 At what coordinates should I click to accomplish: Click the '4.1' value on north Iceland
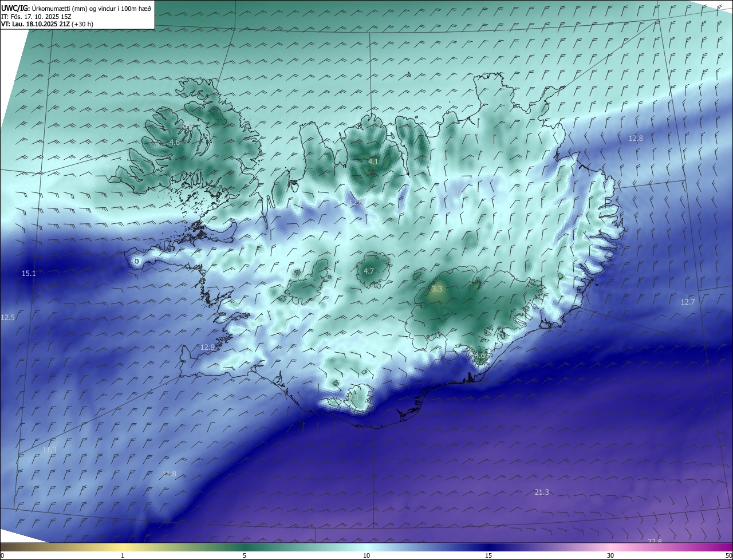coord(373,162)
